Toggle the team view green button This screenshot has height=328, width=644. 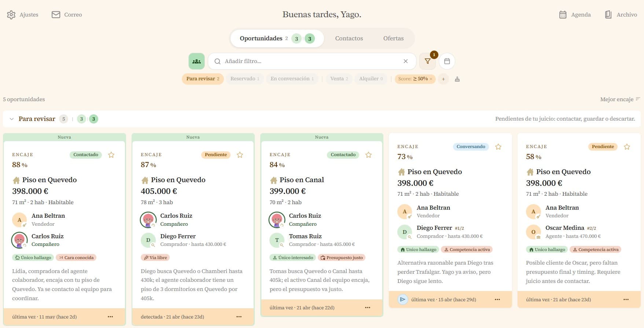pyautogui.click(x=196, y=61)
